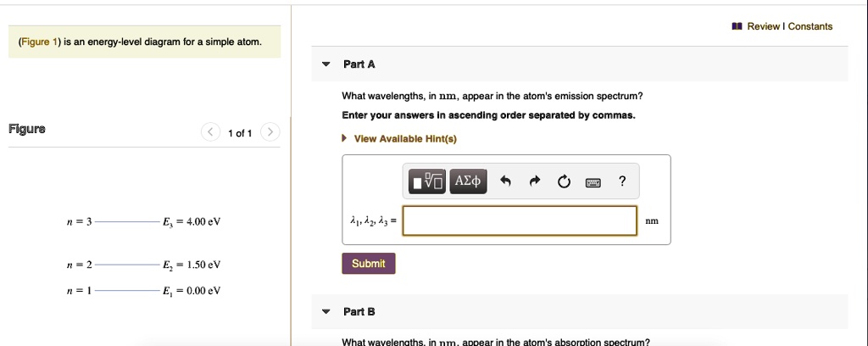The height and width of the screenshot is (346, 868).
Task: Click the redo arrow icon
Action: 534,181
